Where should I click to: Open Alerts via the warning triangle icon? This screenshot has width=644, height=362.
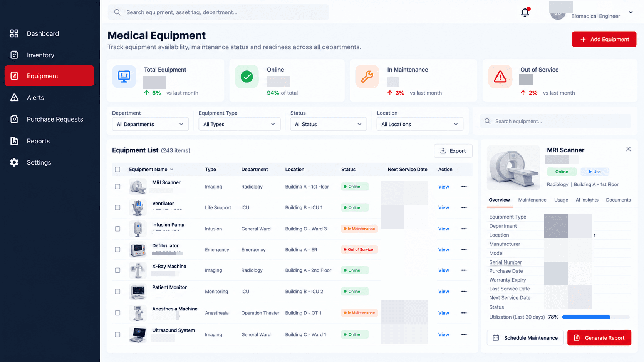coord(14,97)
